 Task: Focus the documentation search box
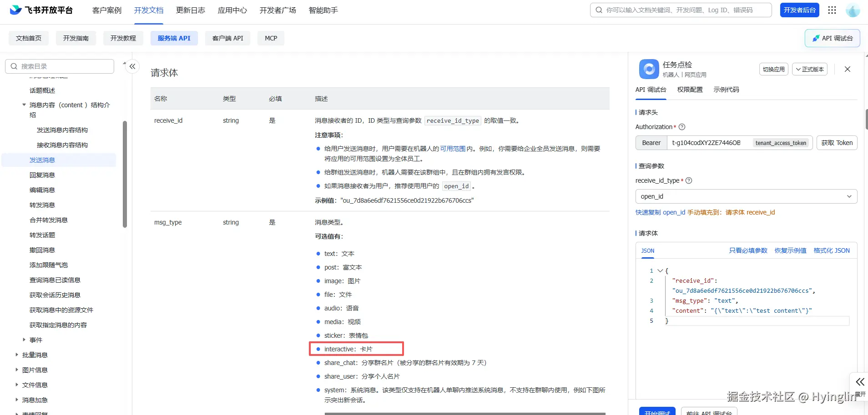tap(681, 10)
